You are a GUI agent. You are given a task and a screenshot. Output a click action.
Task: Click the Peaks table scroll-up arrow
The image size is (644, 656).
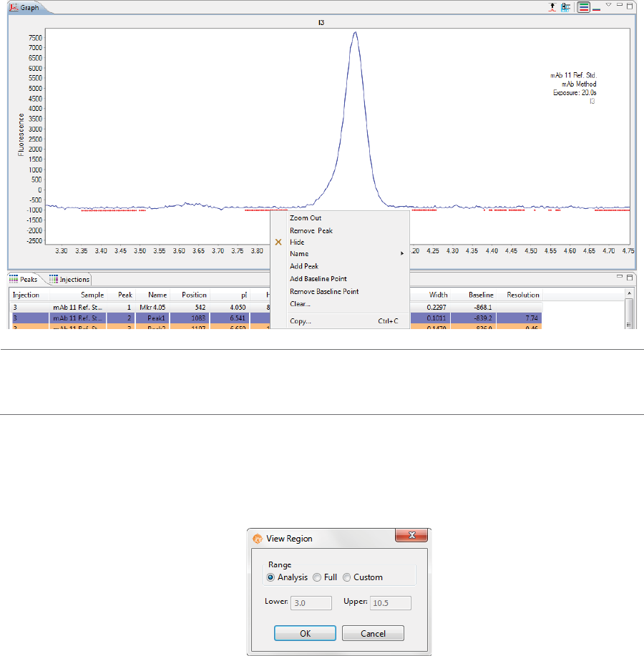[629, 294]
